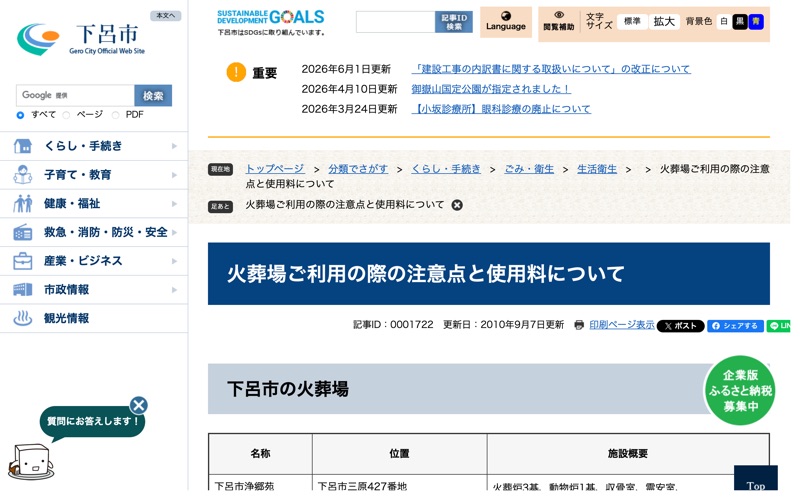Click the 記事ID search input field
The width and height of the screenshot is (800, 500).
click(x=395, y=22)
